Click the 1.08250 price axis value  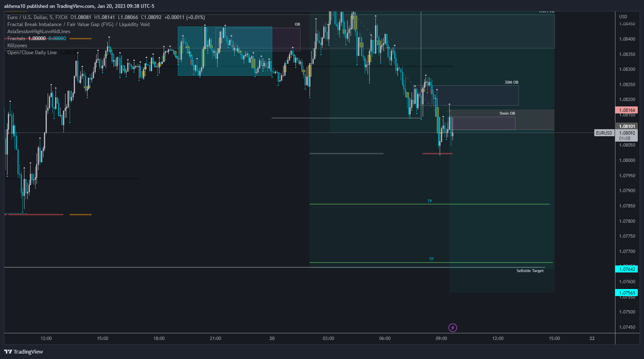pos(627,84)
